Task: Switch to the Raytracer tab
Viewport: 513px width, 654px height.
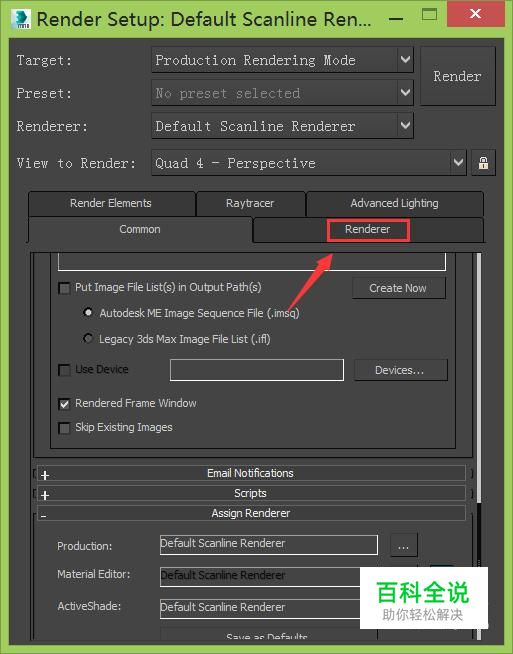Action: (250, 204)
